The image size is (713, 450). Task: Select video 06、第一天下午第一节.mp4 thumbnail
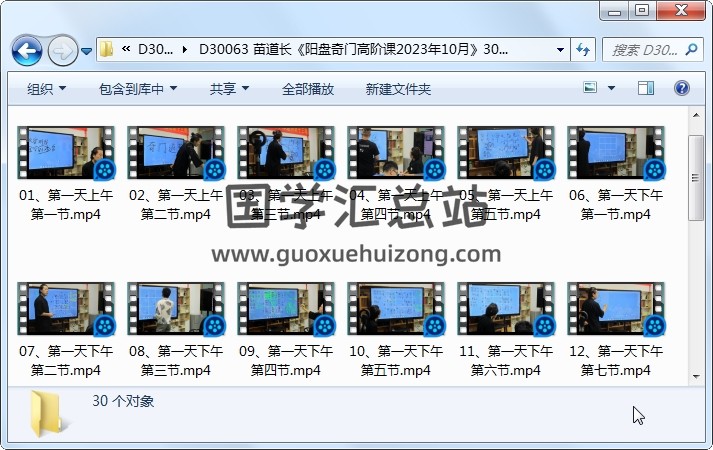pyautogui.click(x=616, y=153)
